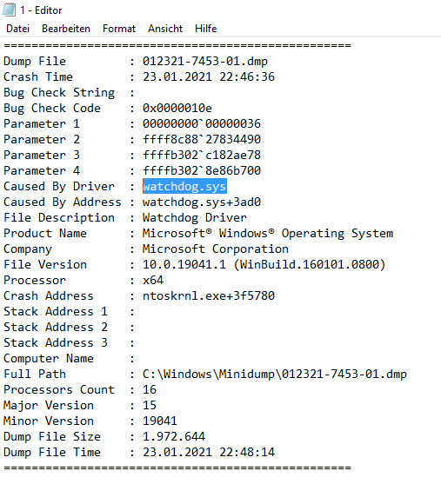Open the Ansicht menu
Viewport: 441px width, 504px height.
[165, 29]
